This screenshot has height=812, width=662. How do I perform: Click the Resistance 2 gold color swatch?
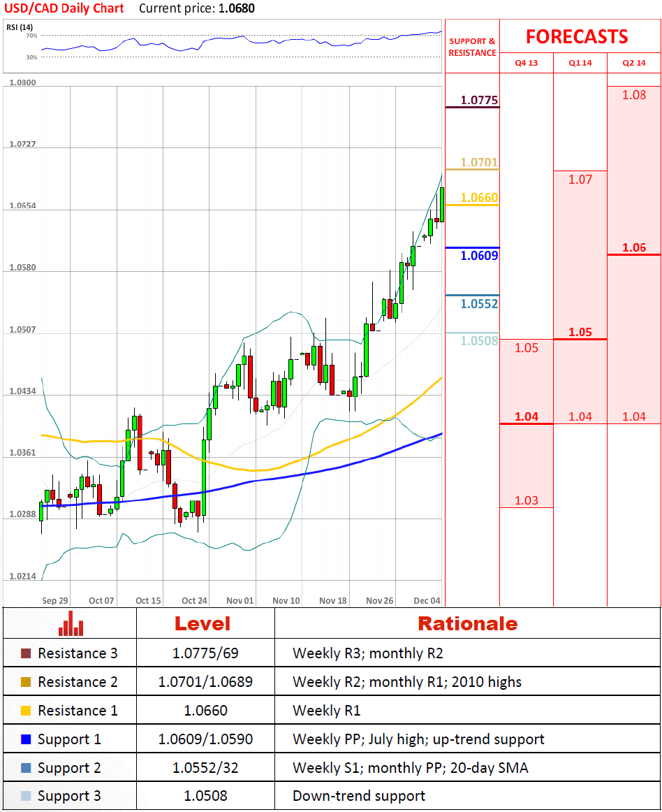click(x=26, y=681)
